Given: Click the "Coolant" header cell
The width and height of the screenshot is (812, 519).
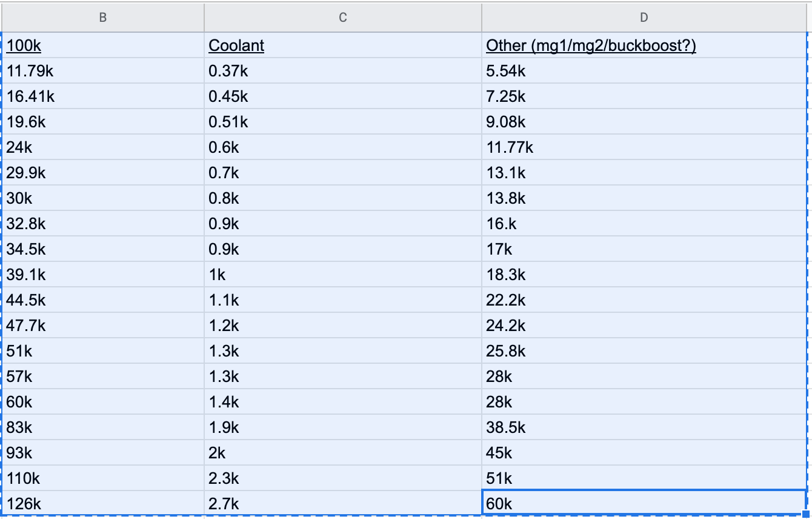Looking at the screenshot, I should pos(343,45).
